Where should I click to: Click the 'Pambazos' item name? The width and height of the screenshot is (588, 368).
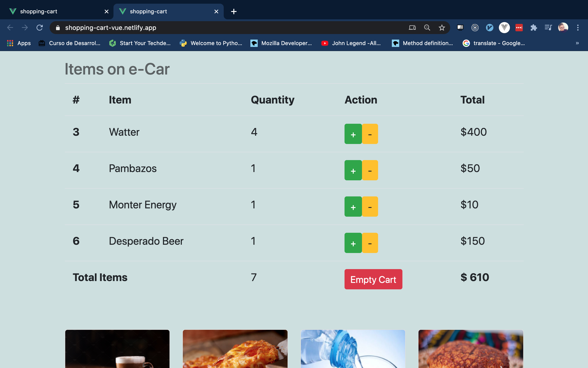point(133,168)
